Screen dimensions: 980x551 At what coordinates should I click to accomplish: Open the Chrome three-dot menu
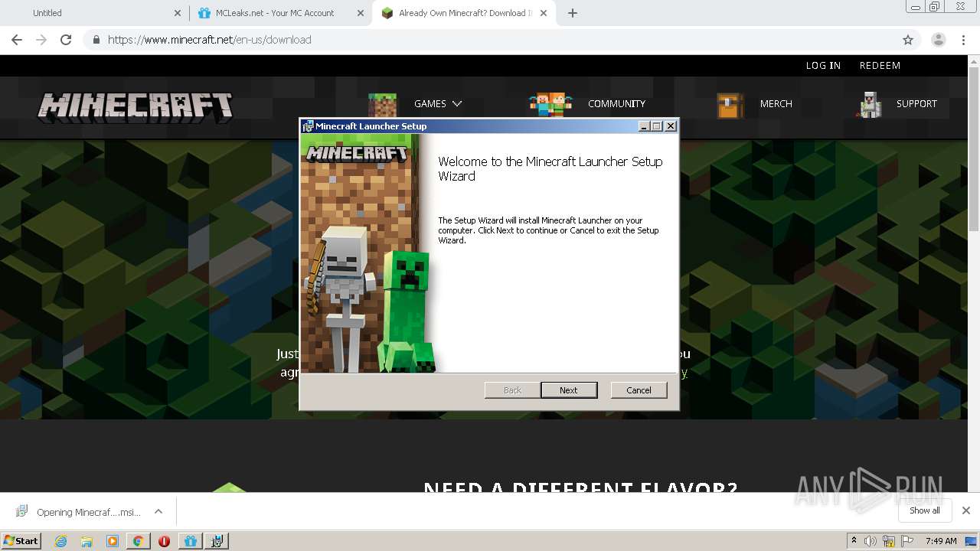pos(964,40)
